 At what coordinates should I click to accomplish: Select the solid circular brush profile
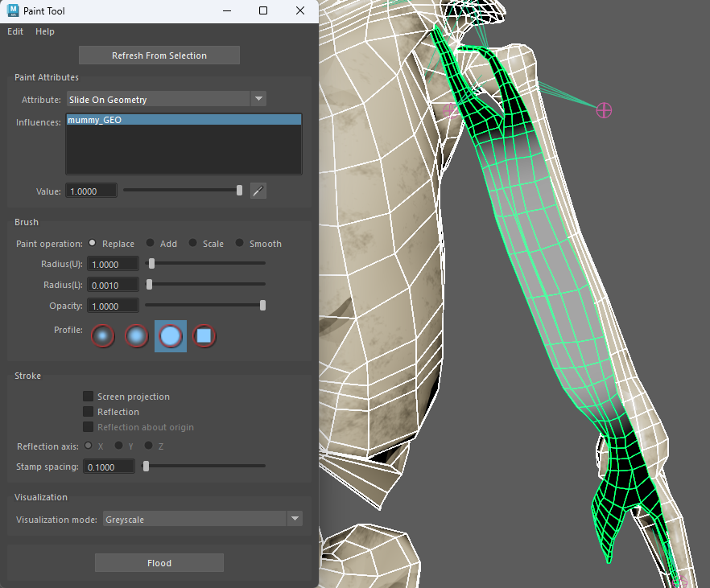tap(170, 335)
